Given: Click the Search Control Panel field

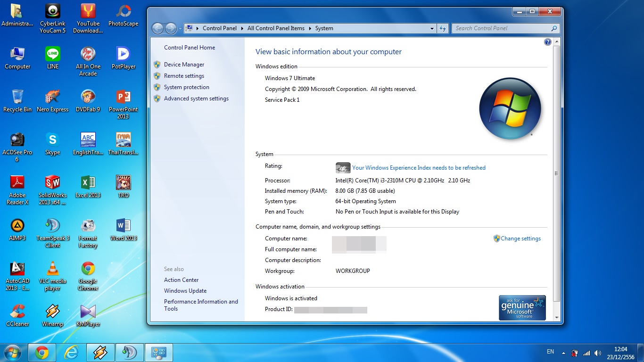Looking at the screenshot, I should pyautogui.click(x=500, y=28).
